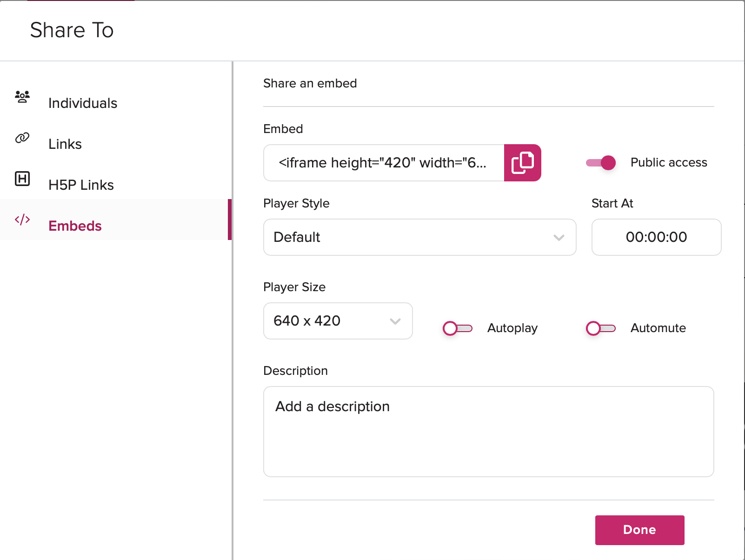Click the Done button
Screen dimensions: 745x560
[x=639, y=529]
